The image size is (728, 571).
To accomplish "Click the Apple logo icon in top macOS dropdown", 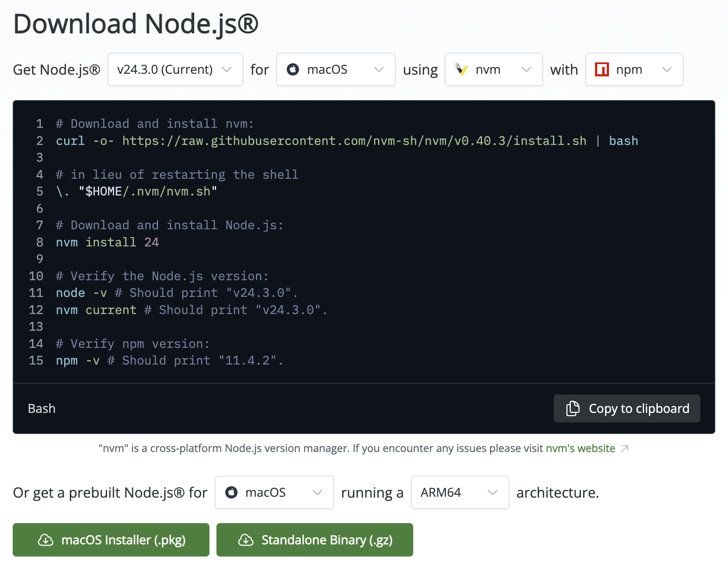I will click(x=293, y=69).
